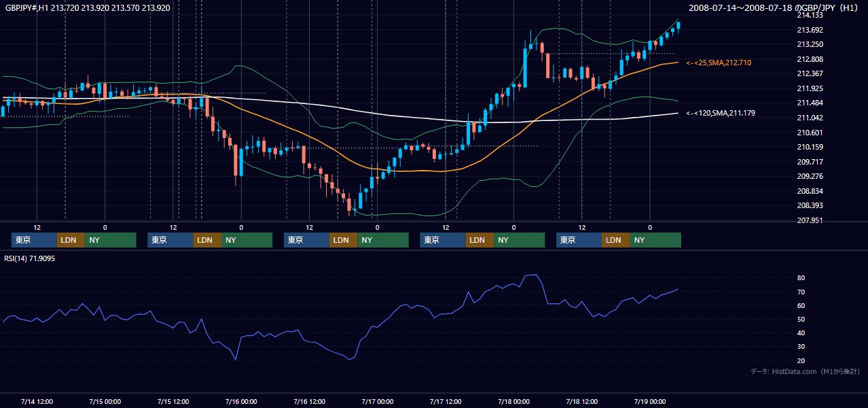The height and width of the screenshot is (408, 868).
Task: Select the 7/18 00:00 time axis label
Action: coord(514,401)
